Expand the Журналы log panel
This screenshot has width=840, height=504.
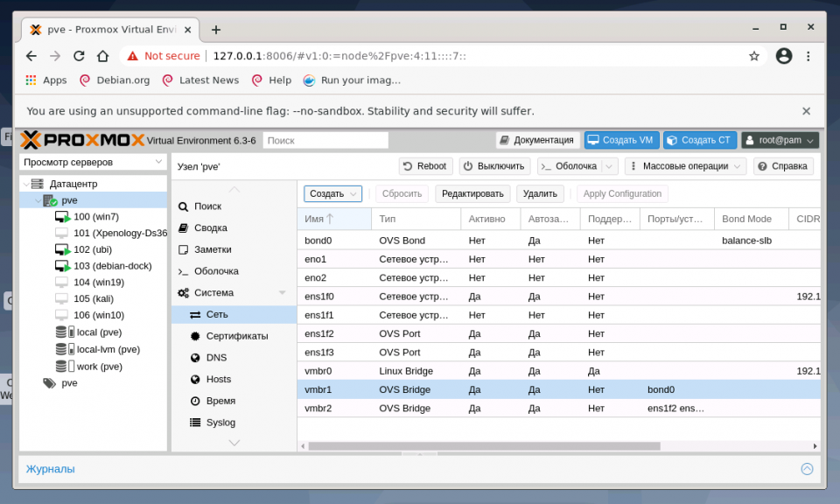(807, 469)
